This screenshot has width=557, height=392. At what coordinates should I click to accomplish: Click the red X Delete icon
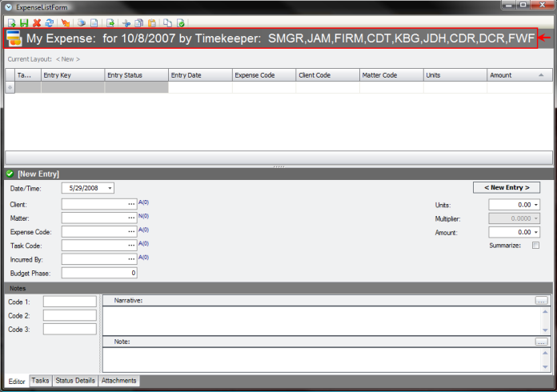click(x=37, y=23)
